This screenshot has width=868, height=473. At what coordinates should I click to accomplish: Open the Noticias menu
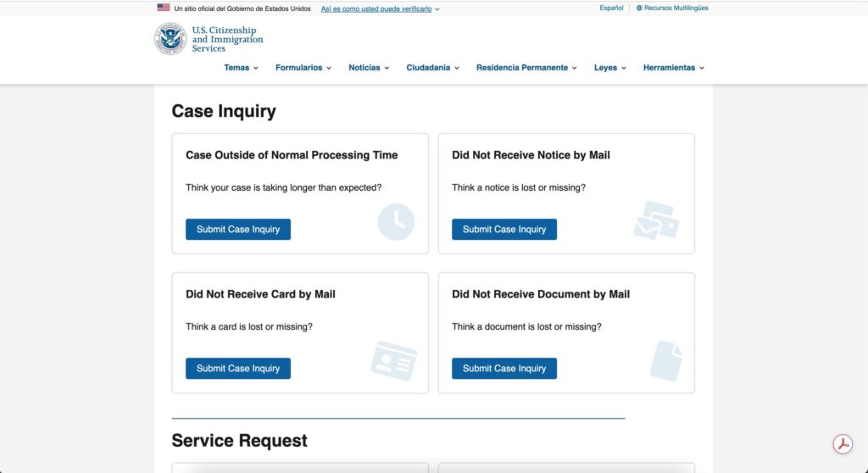369,68
